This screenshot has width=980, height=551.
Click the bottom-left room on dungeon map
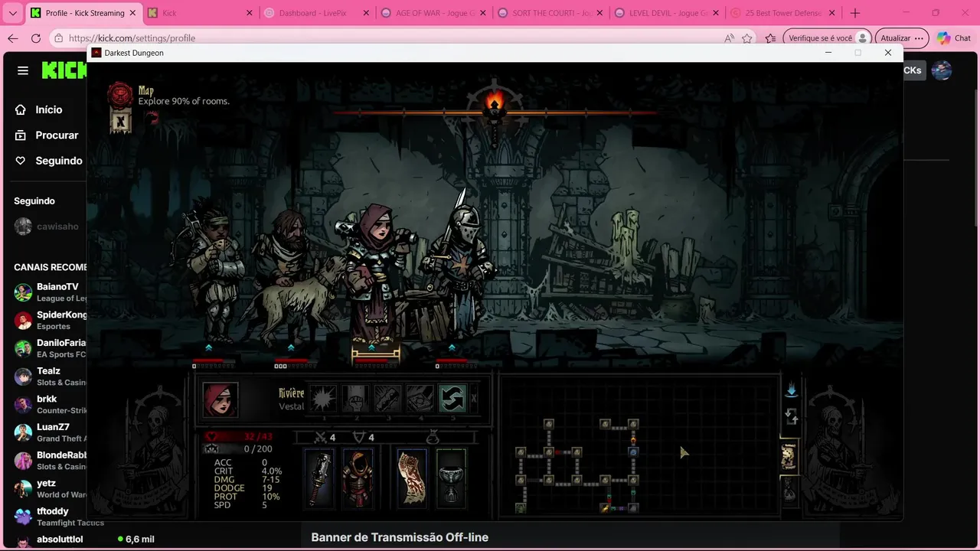coord(521,508)
